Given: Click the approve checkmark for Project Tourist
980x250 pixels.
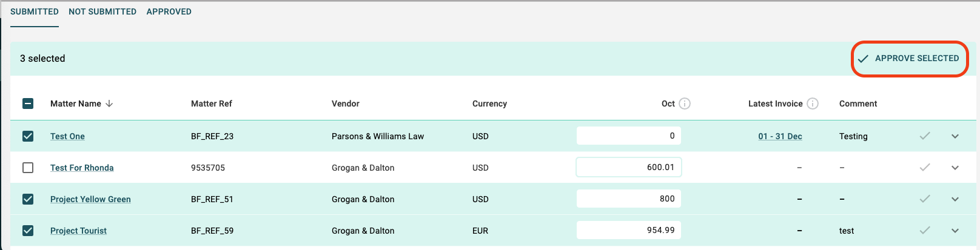Looking at the screenshot, I should [925, 231].
